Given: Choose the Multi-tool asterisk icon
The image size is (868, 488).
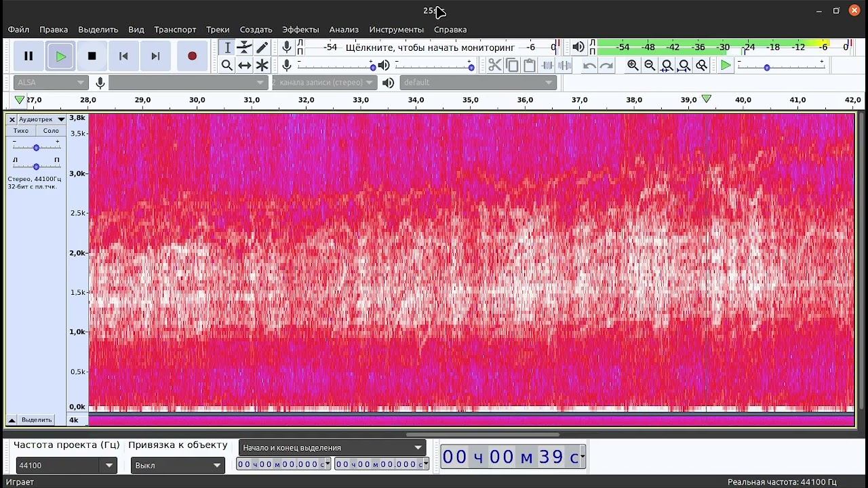Looking at the screenshot, I should [x=262, y=65].
